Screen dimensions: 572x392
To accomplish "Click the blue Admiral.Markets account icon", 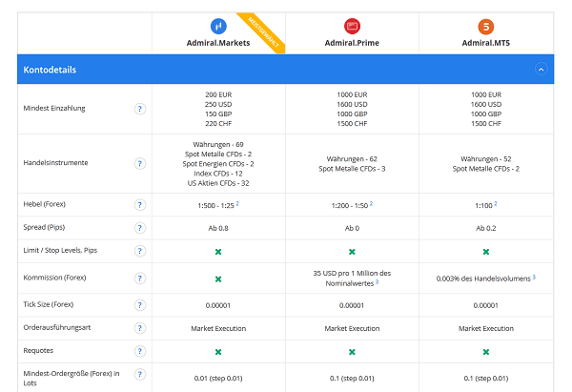I will [x=218, y=27].
